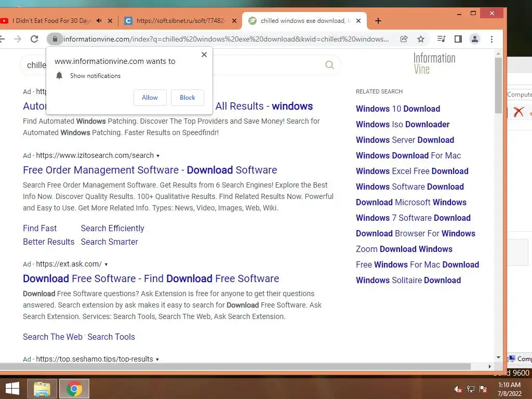Bookmark this page with the star icon

(421, 39)
